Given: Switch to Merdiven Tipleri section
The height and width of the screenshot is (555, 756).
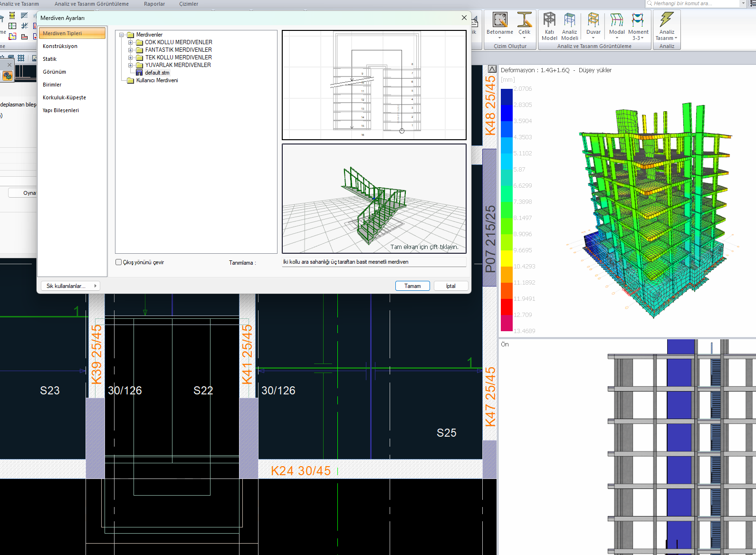Looking at the screenshot, I should point(72,33).
